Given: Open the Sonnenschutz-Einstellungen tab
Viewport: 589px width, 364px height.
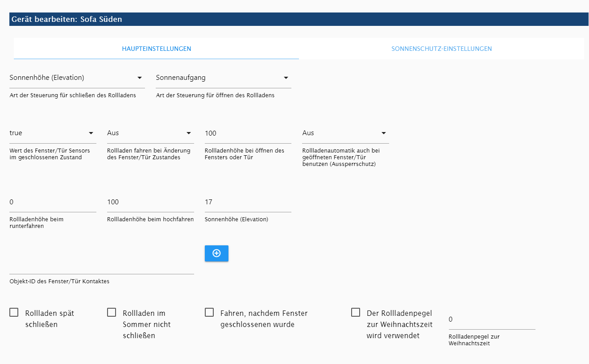Looking at the screenshot, I should click(x=442, y=49).
